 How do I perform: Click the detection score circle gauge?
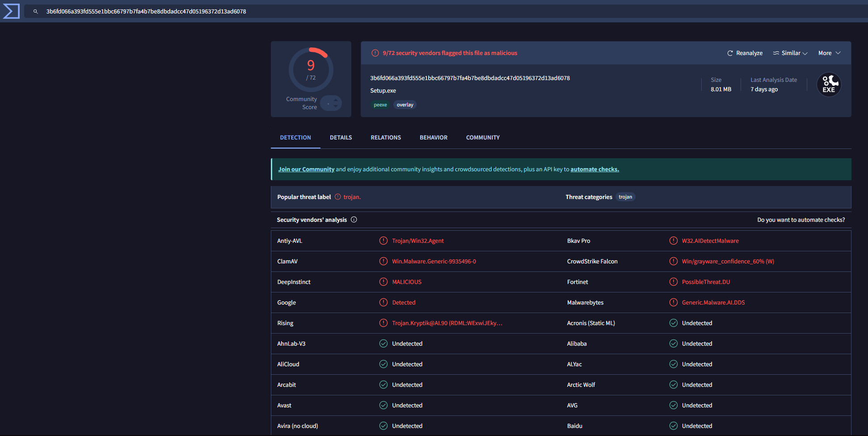click(x=311, y=70)
